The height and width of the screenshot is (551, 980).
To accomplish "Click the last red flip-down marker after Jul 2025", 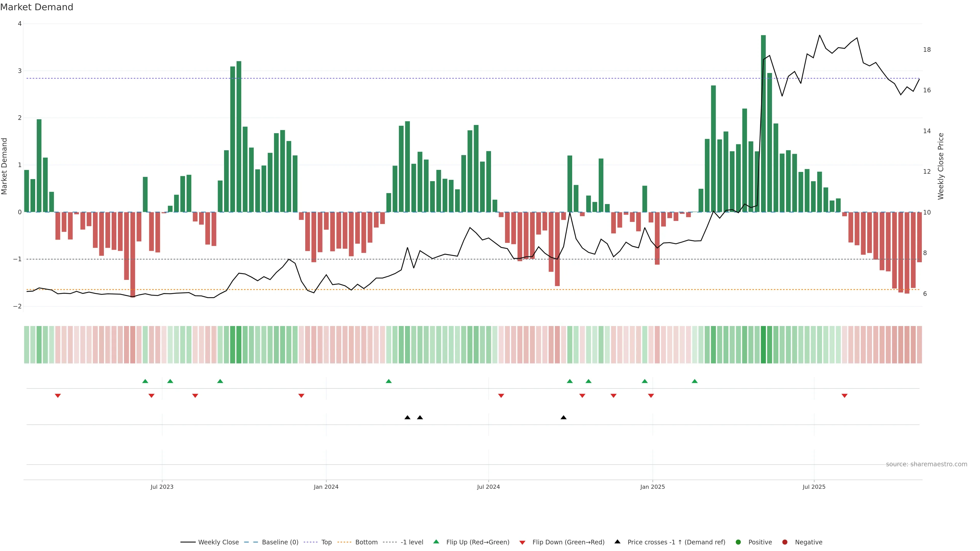I will [x=844, y=396].
